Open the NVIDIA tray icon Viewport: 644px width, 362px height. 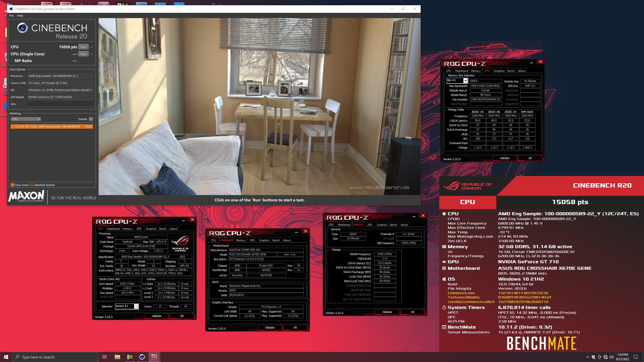click(587, 357)
